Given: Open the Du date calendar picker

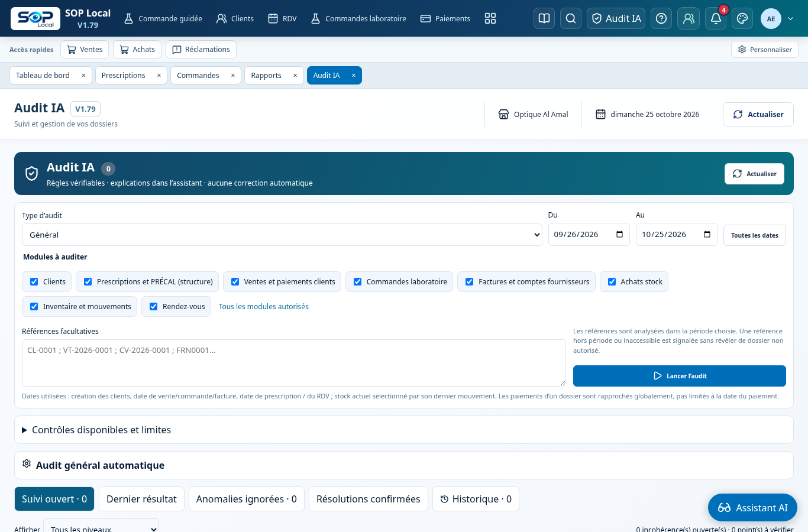Looking at the screenshot, I should (619, 235).
